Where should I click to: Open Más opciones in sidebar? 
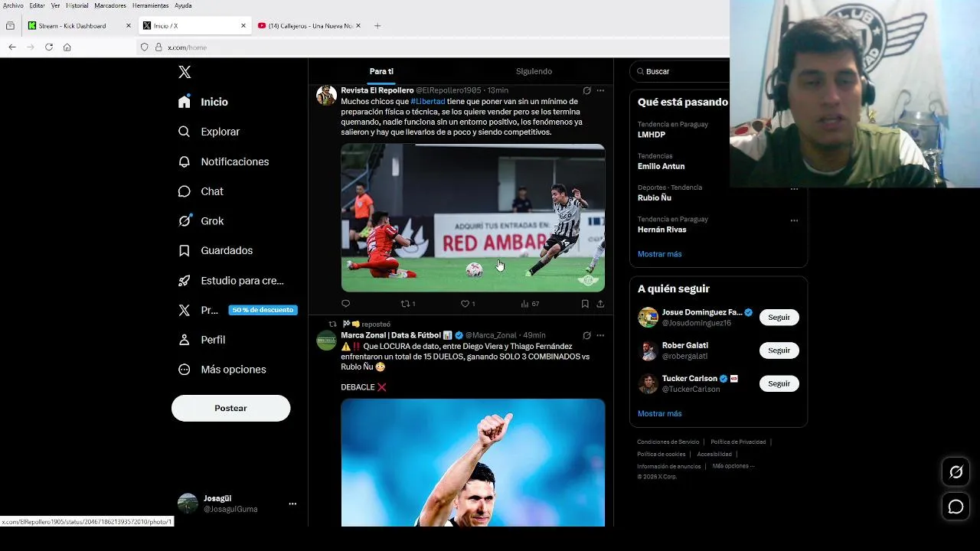pyautogui.click(x=222, y=370)
